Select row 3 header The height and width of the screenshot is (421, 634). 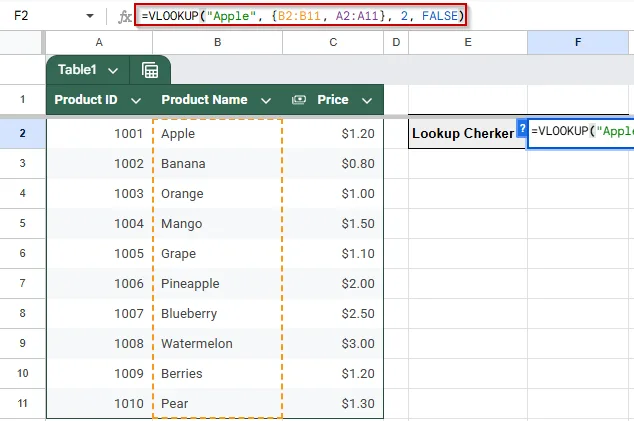pos(23,163)
